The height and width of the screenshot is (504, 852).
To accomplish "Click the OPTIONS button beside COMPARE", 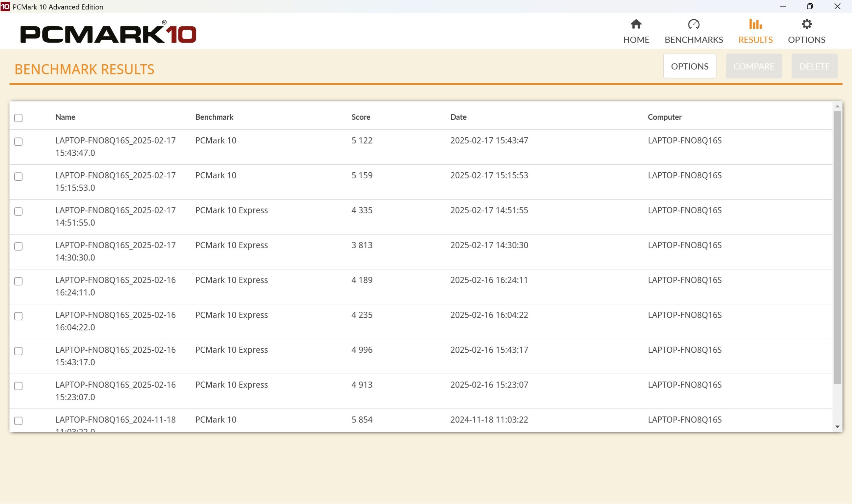I will [689, 66].
